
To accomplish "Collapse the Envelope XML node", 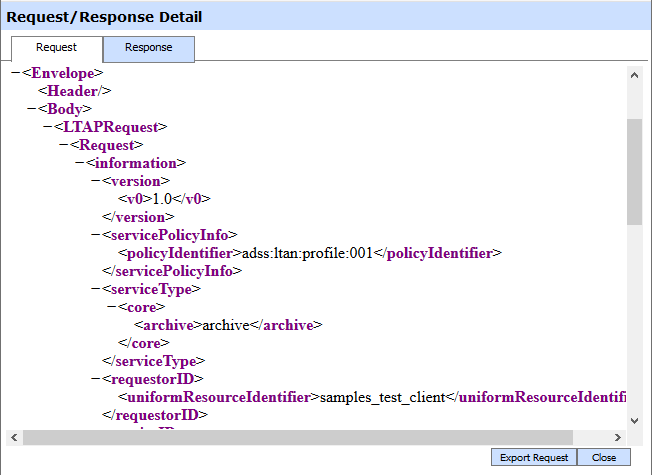I will click(14, 73).
